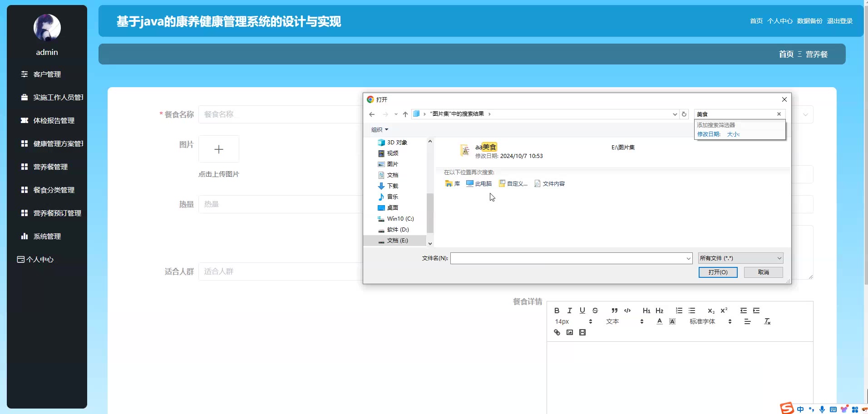Search again in 此电脑
868x414 pixels.
click(479, 183)
